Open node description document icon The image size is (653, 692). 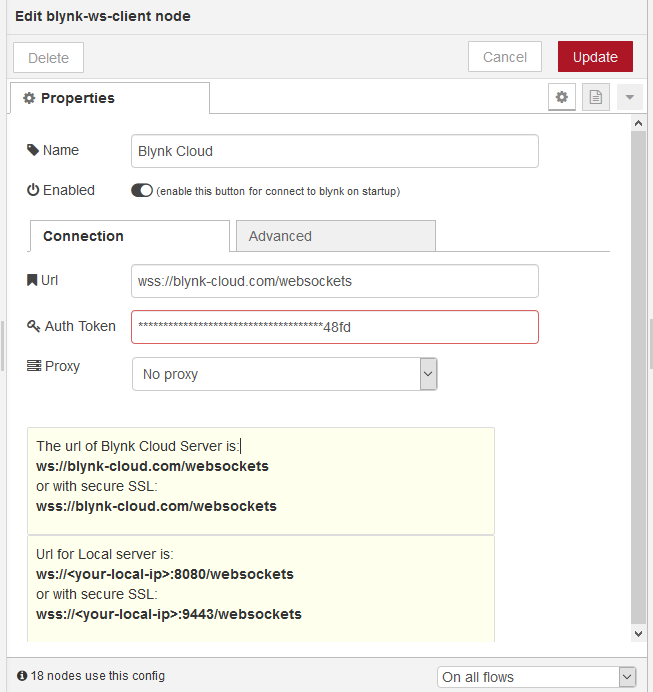pyautogui.click(x=596, y=97)
